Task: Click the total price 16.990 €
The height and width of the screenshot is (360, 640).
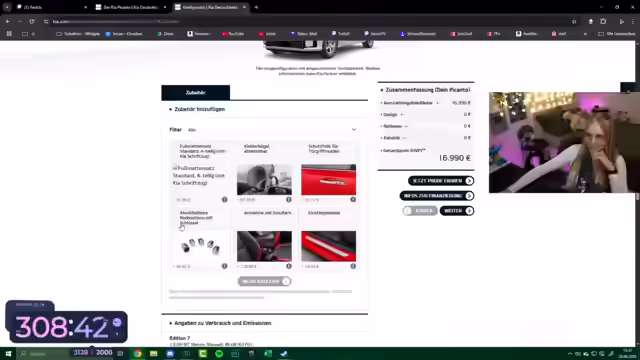Action: tap(455, 158)
